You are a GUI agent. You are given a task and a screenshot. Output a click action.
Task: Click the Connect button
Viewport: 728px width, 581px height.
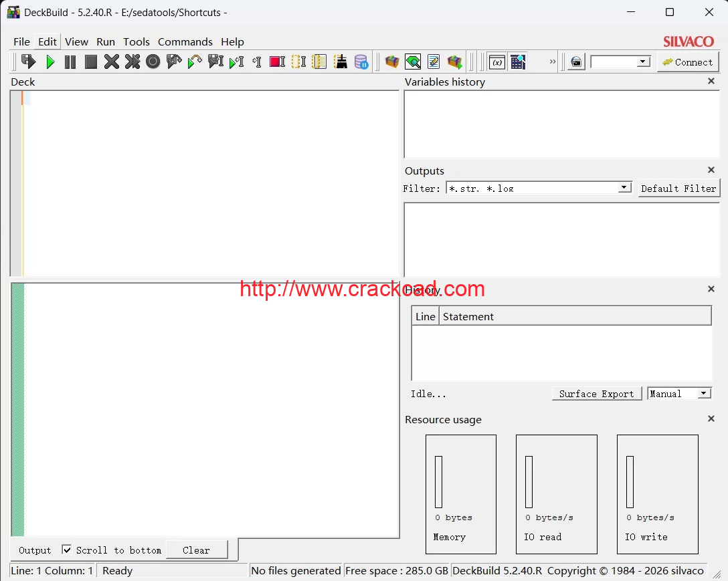click(x=688, y=62)
